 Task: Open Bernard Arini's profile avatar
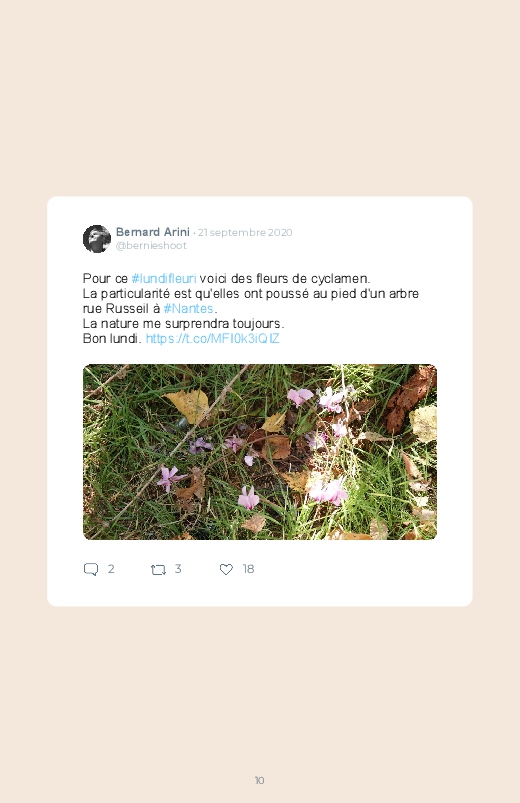(x=97, y=239)
